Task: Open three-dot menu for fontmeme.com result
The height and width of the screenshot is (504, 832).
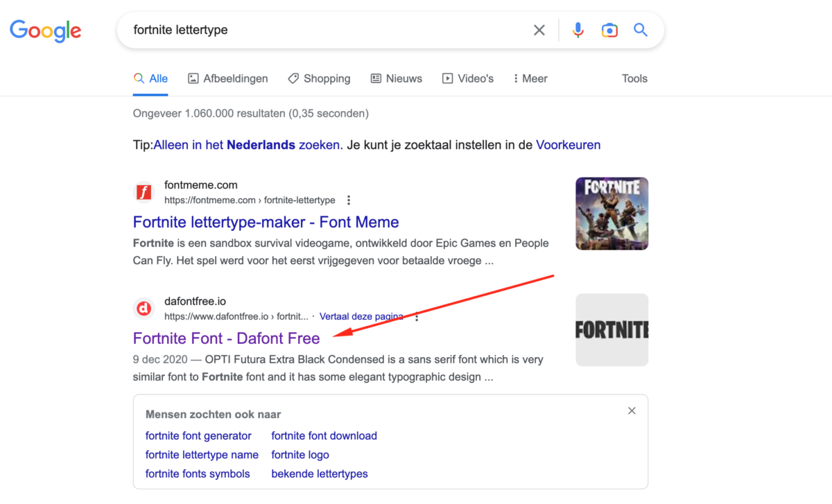Action: click(x=349, y=200)
